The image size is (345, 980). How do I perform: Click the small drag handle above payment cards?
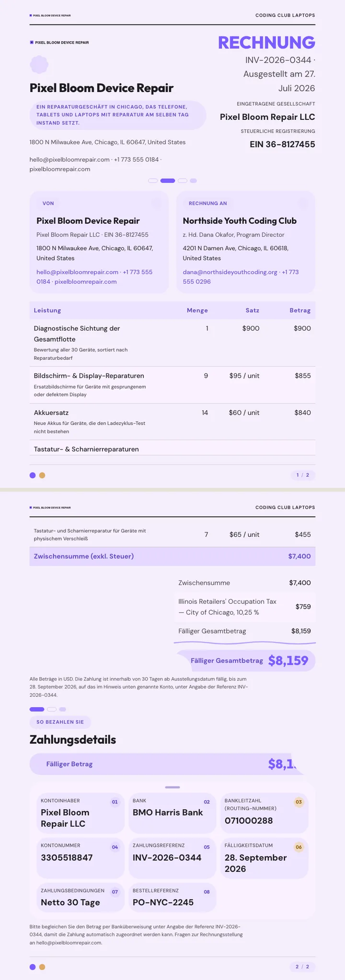pyautogui.click(x=172, y=787)
